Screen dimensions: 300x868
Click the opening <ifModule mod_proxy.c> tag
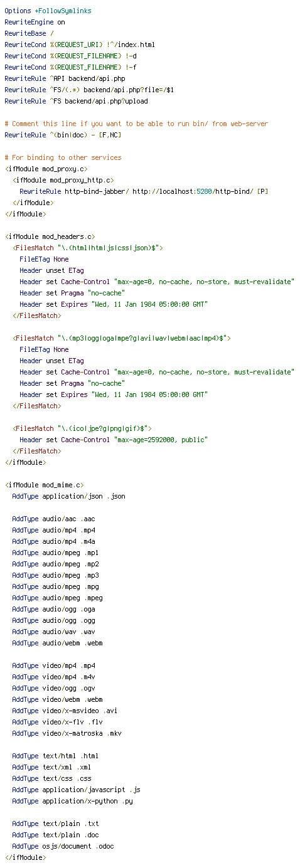(46, 169)
